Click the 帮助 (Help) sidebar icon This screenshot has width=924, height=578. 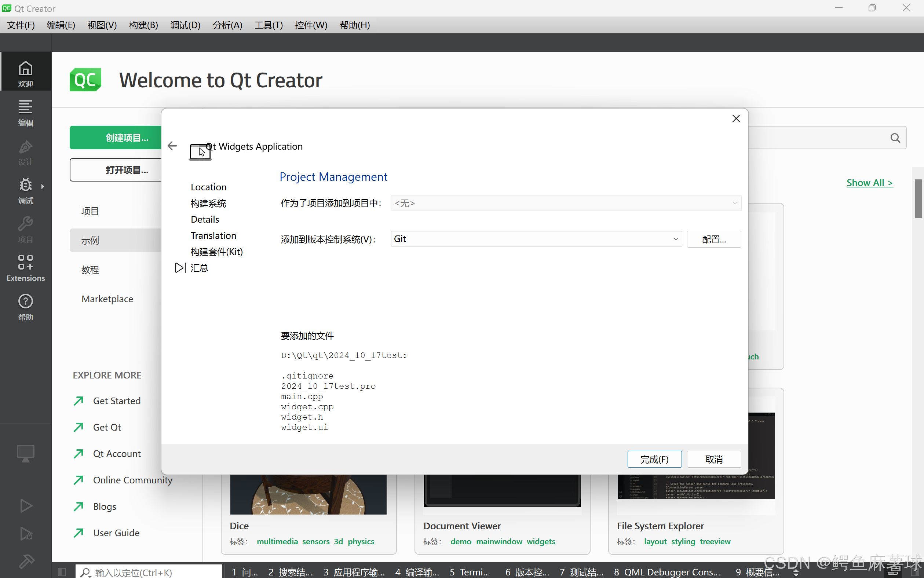click(x=25, y=307)
